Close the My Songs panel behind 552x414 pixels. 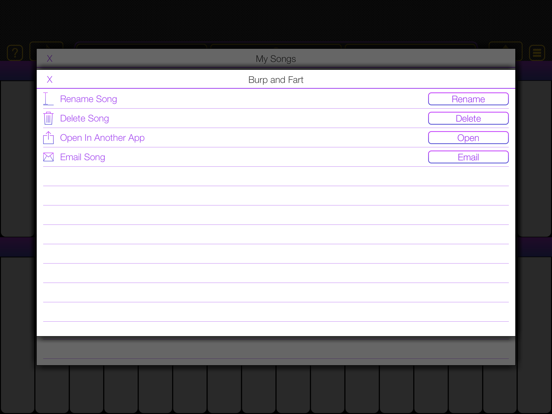point(50,58)
